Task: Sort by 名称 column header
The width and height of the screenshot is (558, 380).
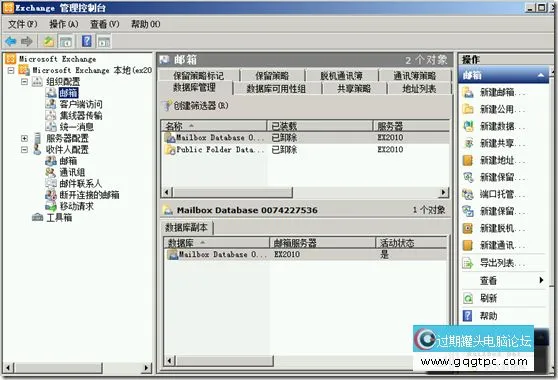Action: coord(214,126)
